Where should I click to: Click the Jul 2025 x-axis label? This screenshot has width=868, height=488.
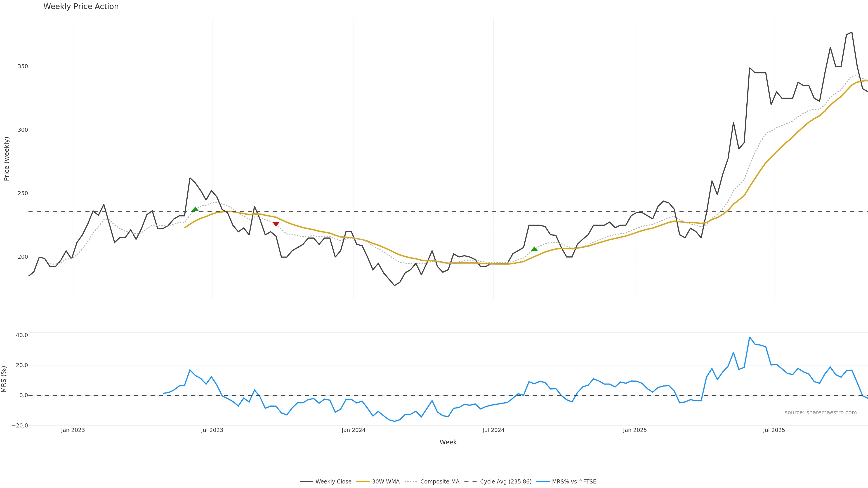point(774,430)
